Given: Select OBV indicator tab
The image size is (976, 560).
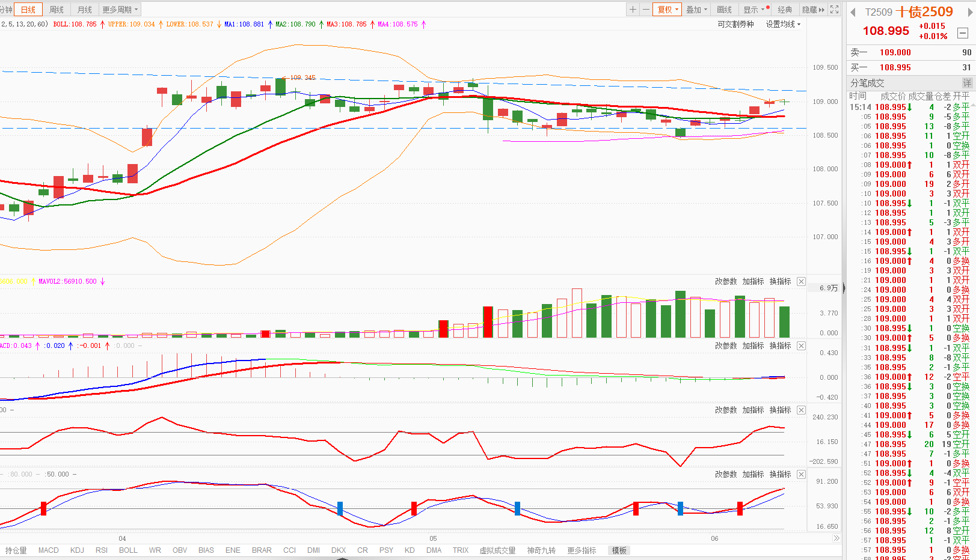Looking at the screenshot, I should (180, 550).
